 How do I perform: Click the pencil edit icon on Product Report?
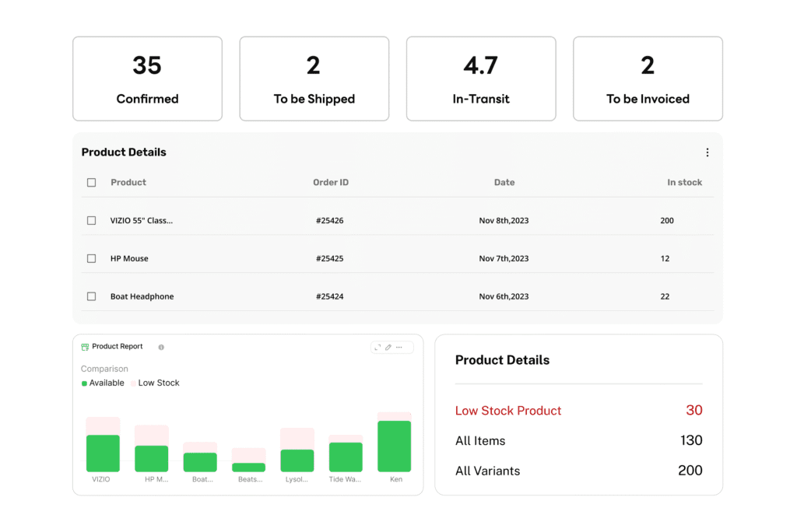pyautogui.click(x=388, y=347)
